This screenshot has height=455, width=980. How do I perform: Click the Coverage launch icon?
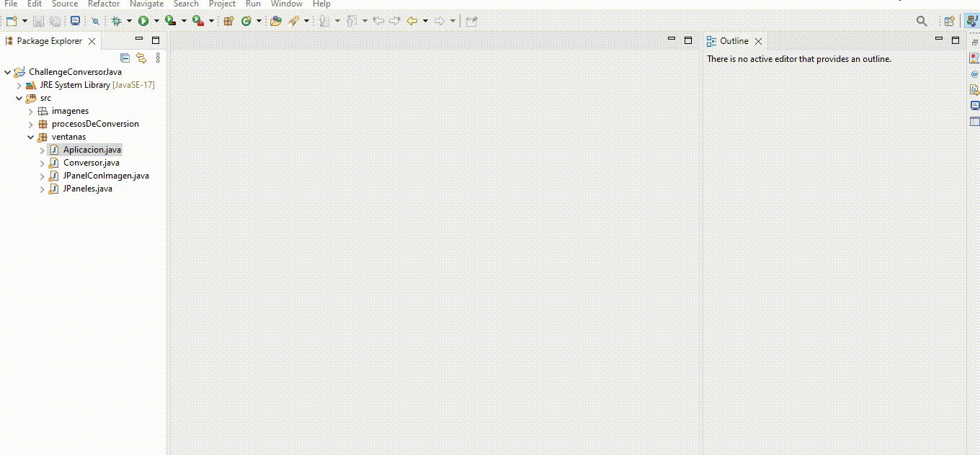(171, 21)
